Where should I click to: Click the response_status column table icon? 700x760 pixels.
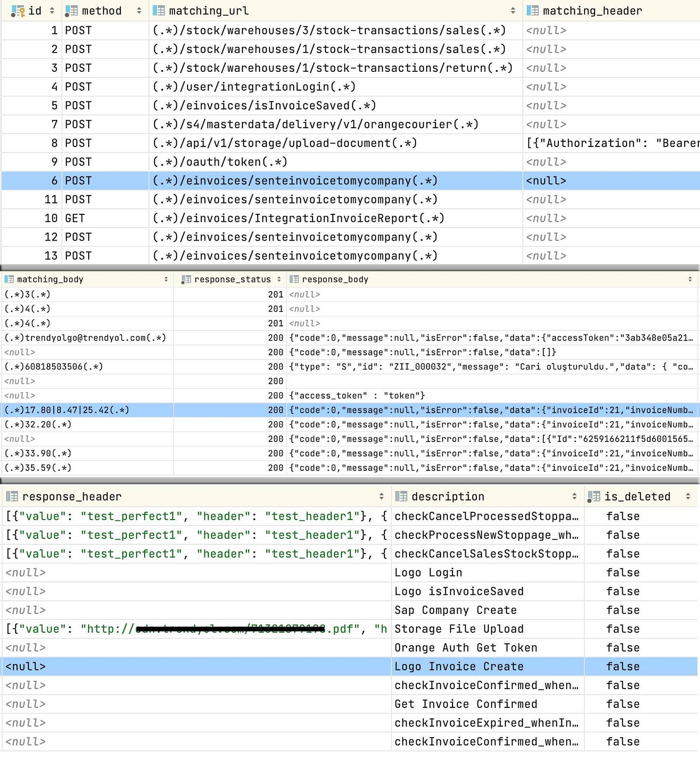point(186,279)
